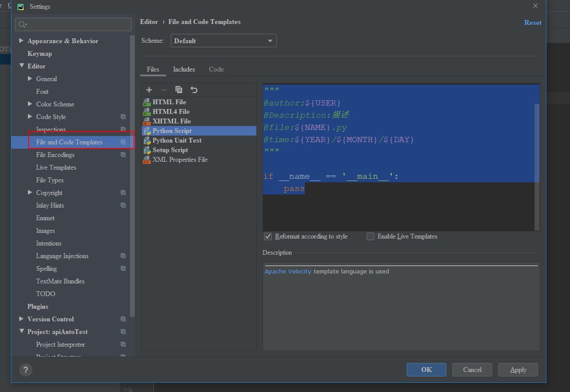
Task: Expand the Version Control section
Action: [21, 319]
